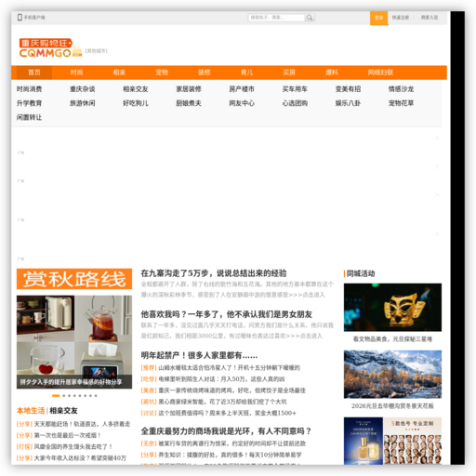
Task: Open the 宠物花草 forum link
Action: point(401,103)
